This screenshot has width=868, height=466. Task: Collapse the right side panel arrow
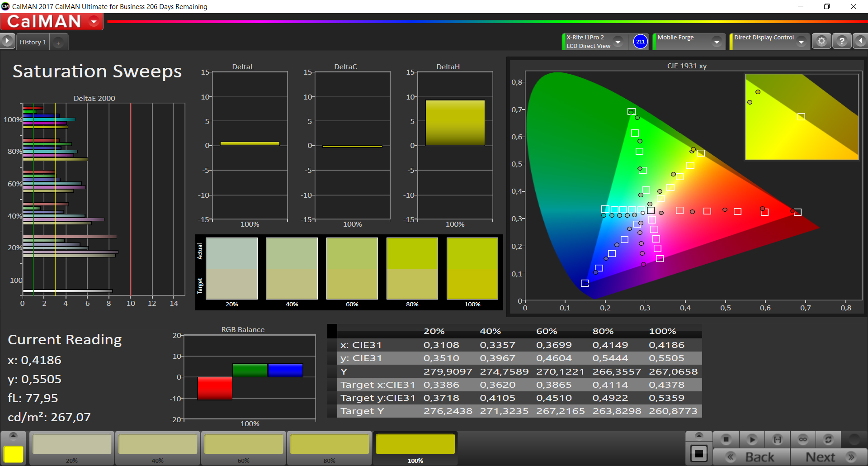pyautogui.click(x=860, y=41)
